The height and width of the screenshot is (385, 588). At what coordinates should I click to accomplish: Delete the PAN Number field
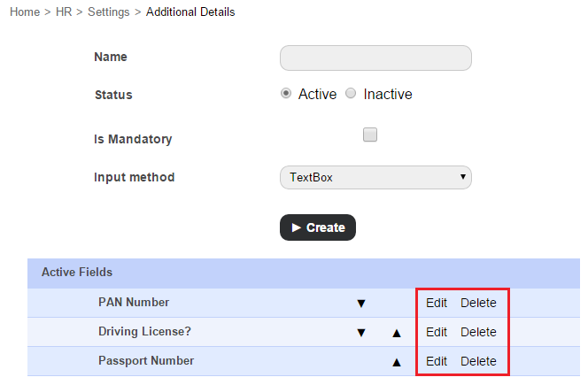coord(478,303)
